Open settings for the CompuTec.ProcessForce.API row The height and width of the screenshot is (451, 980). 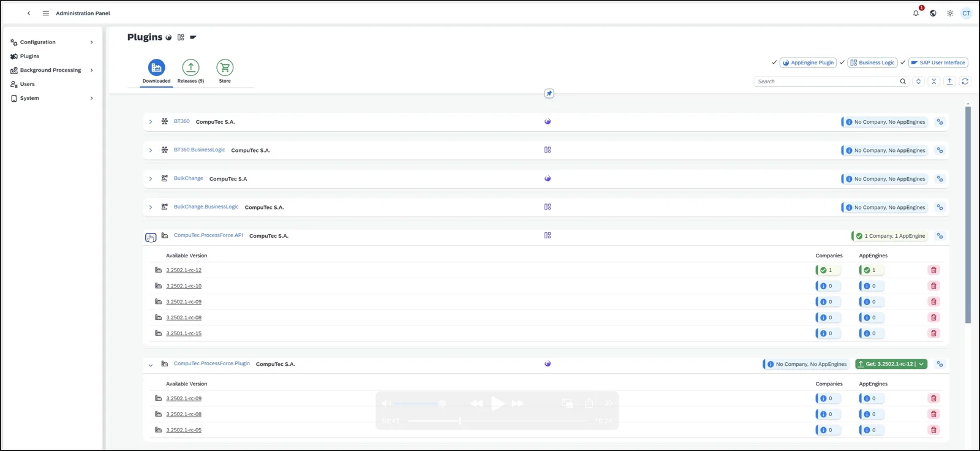940,236
